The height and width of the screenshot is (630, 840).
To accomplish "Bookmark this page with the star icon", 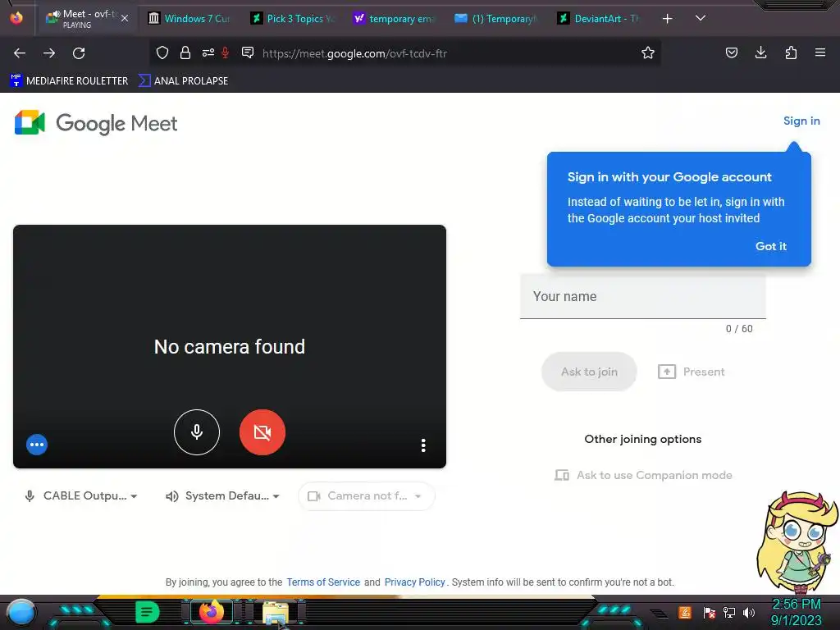I will point(648,52).
